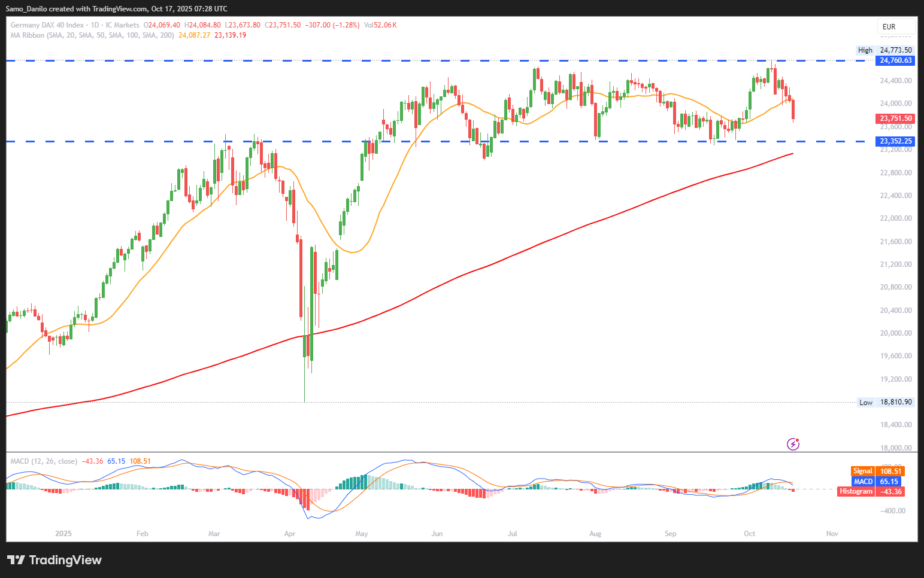Click the Apr label on time axis
924x578 pixels.
coord(290,534)
